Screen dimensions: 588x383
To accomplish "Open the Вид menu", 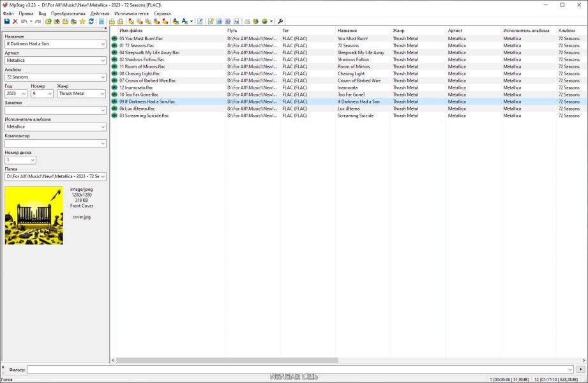I will click(x=42, y=13).
